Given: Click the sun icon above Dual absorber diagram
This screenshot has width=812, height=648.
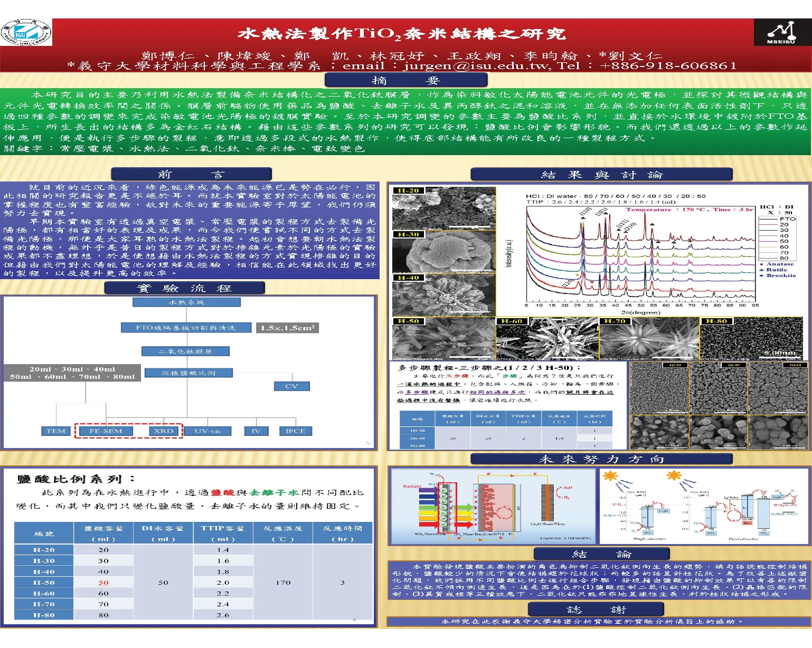Looking at the screenshot, I should [x=674, y=477].
